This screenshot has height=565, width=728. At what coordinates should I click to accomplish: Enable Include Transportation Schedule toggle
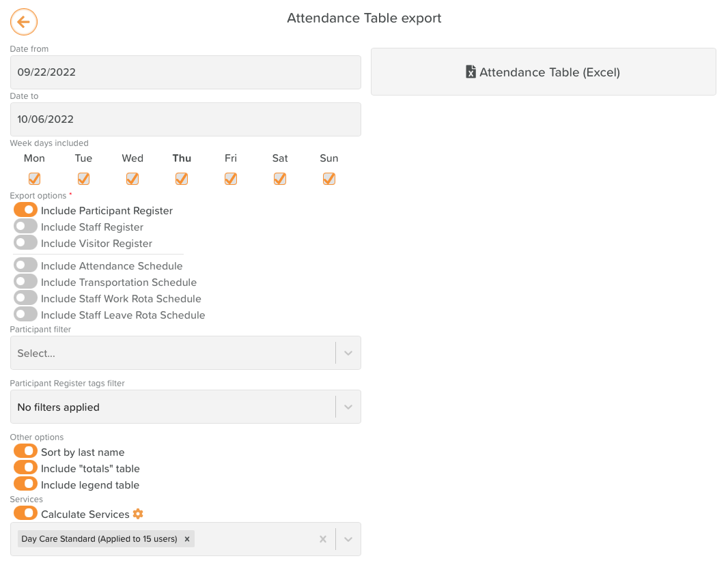point(25,282)
